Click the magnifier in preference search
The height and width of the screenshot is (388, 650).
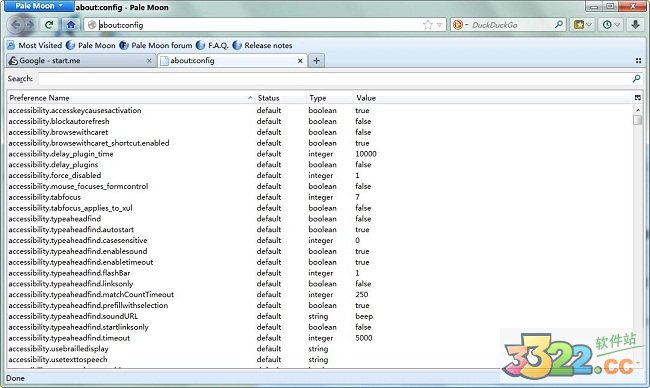(636, 78)
